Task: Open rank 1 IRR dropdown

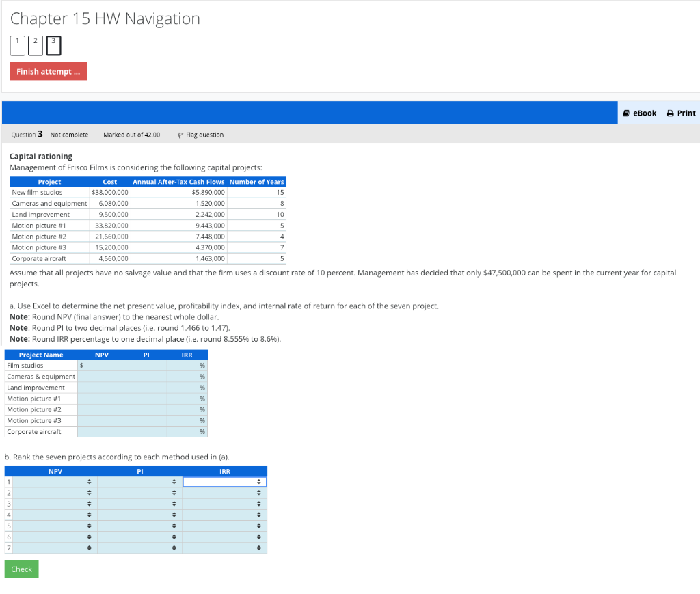Action: click(x=224, y=482)
